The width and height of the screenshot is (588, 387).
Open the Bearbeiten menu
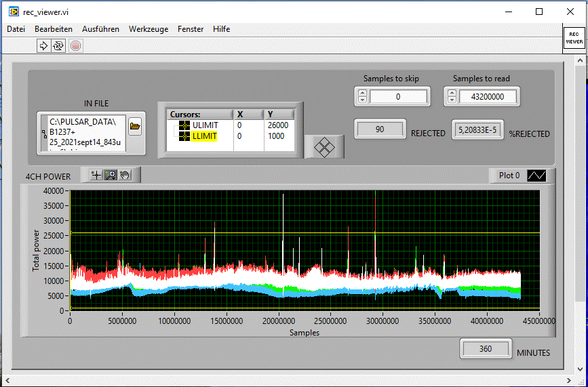point(54,29)
